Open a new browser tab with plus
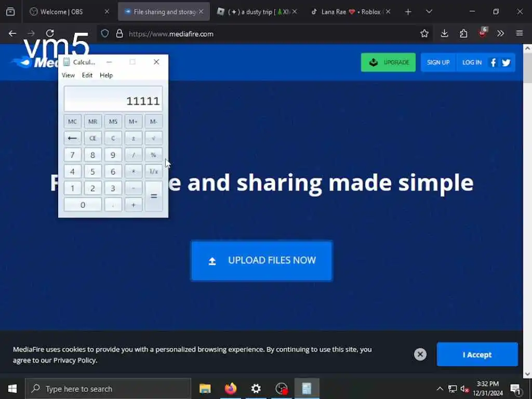 click(408, 12)
